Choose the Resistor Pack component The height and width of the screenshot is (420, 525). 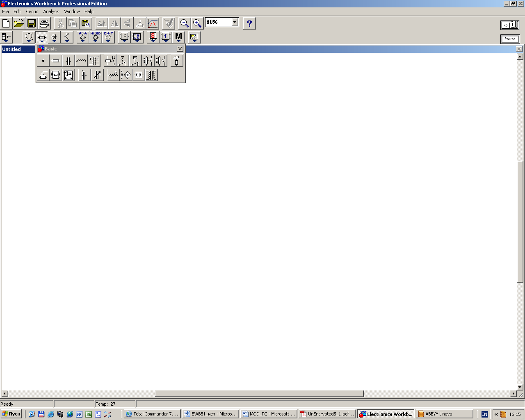(56, 75)
